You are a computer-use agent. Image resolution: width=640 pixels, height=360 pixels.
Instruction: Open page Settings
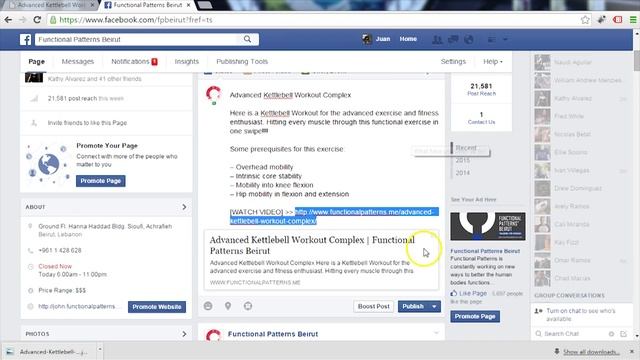(x=453, y=62)
